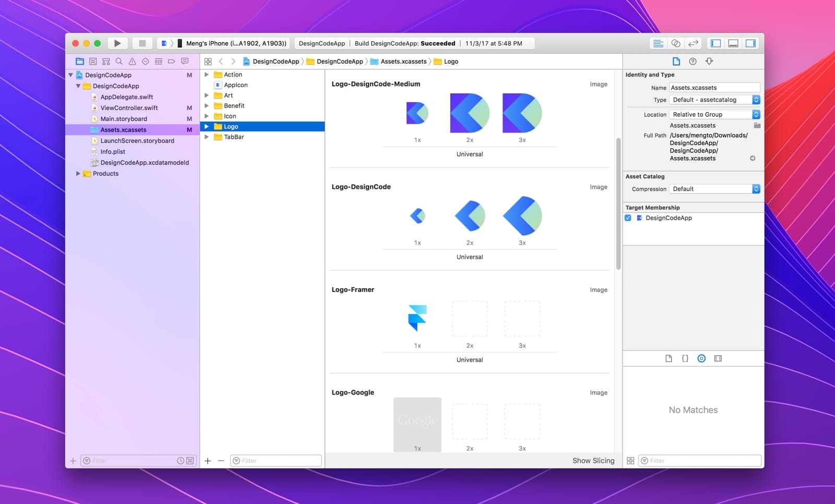Select Logo-DesignCode-Medium 3x image
Screen dimensions: 835x504
522,113
